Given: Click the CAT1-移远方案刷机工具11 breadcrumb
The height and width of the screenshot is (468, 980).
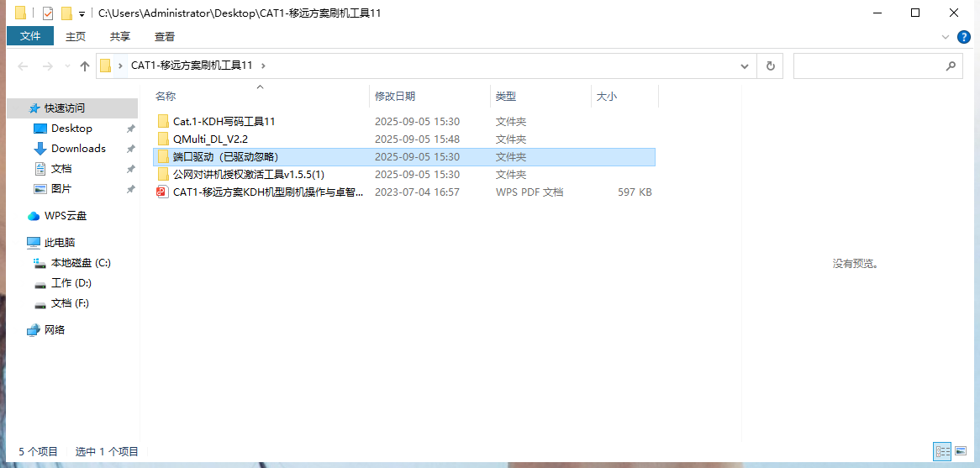Looking at the screenshot, I should [x=192, y=65].
